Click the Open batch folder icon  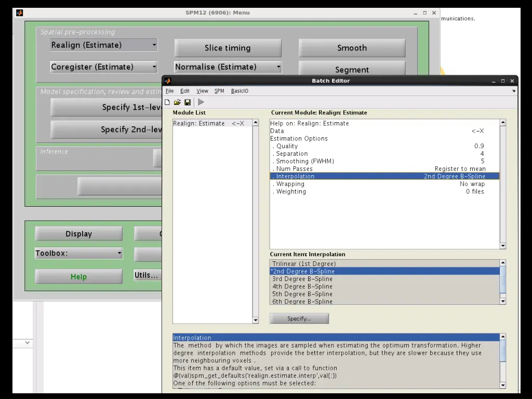click(177, 102)
